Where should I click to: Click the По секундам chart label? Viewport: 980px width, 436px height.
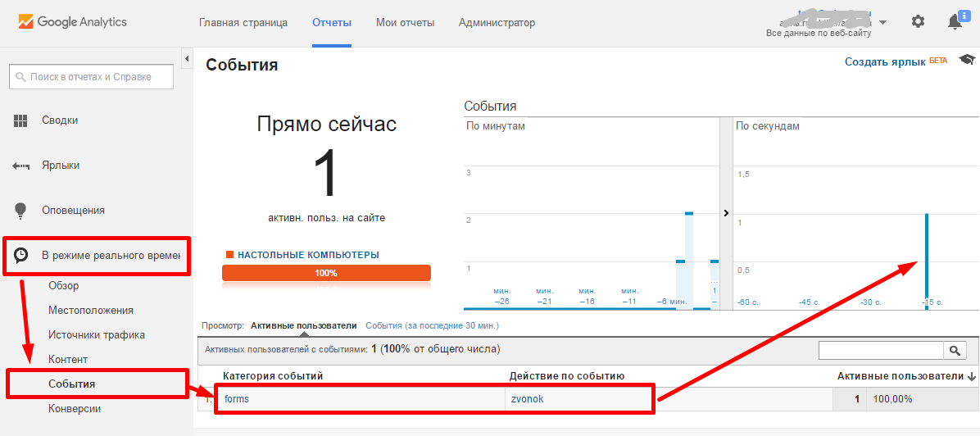coord(768,125)
